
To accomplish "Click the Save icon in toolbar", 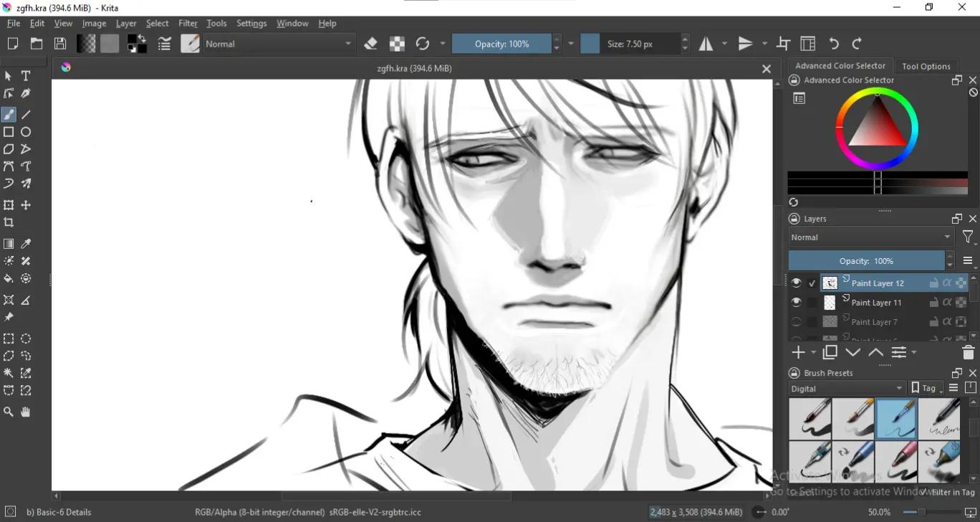I will 60,44.
